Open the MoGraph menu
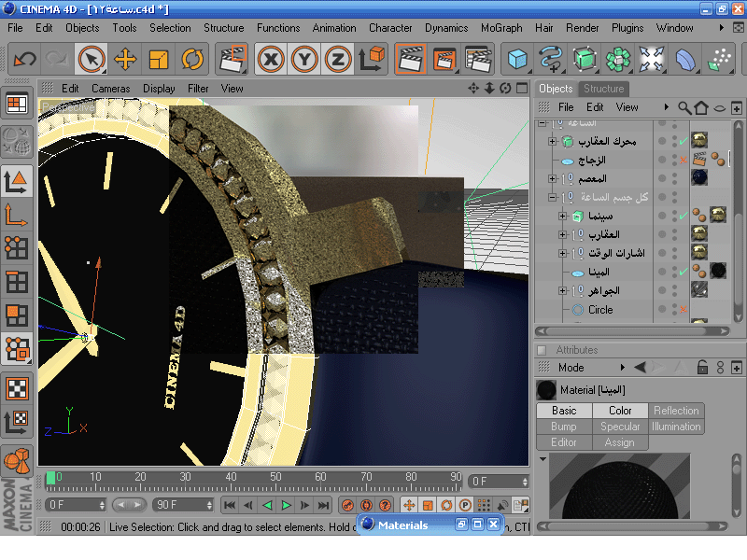This screenshot has width=747, height=560. 501,28
